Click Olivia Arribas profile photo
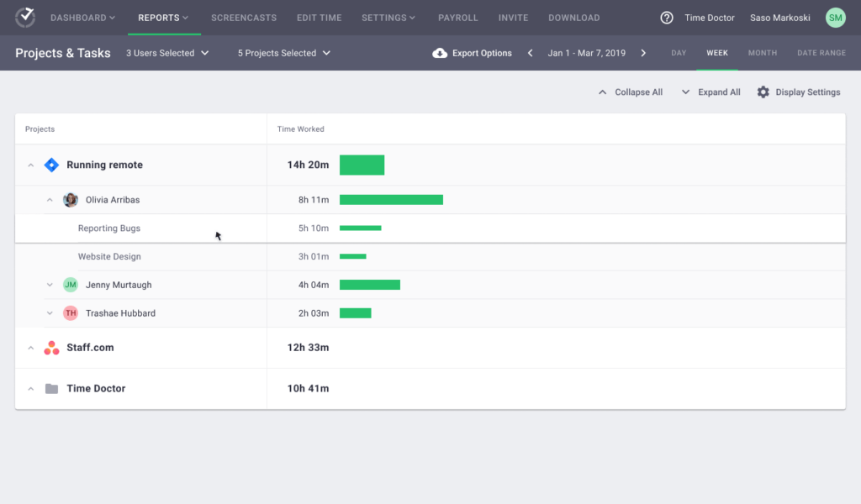This screenshot has height=504, width=861. point(71,200)
